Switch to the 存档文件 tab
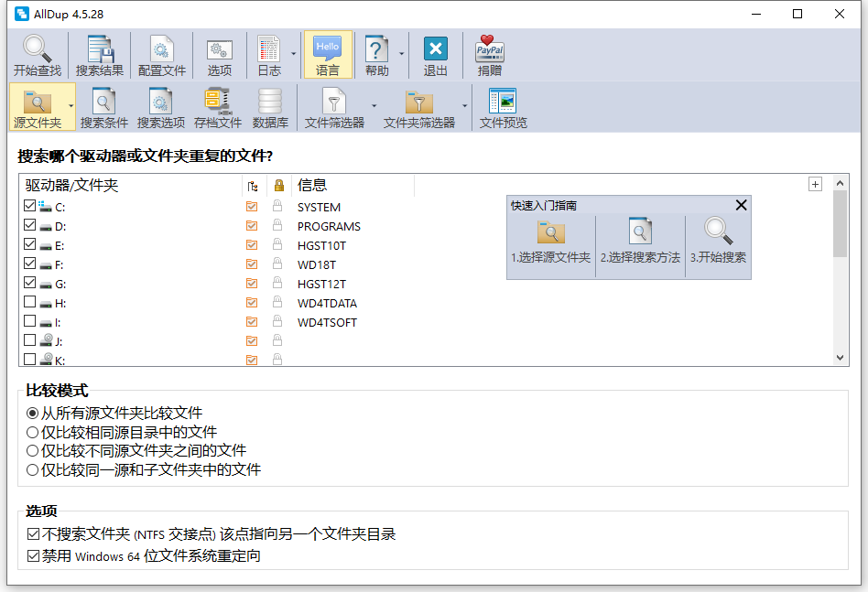 (218, 107)
